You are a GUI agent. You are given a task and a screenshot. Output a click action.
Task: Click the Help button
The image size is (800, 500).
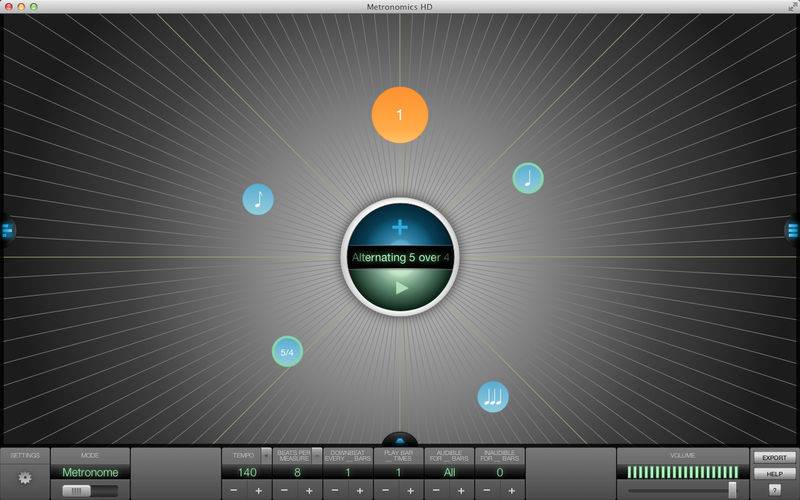(774, 474)
